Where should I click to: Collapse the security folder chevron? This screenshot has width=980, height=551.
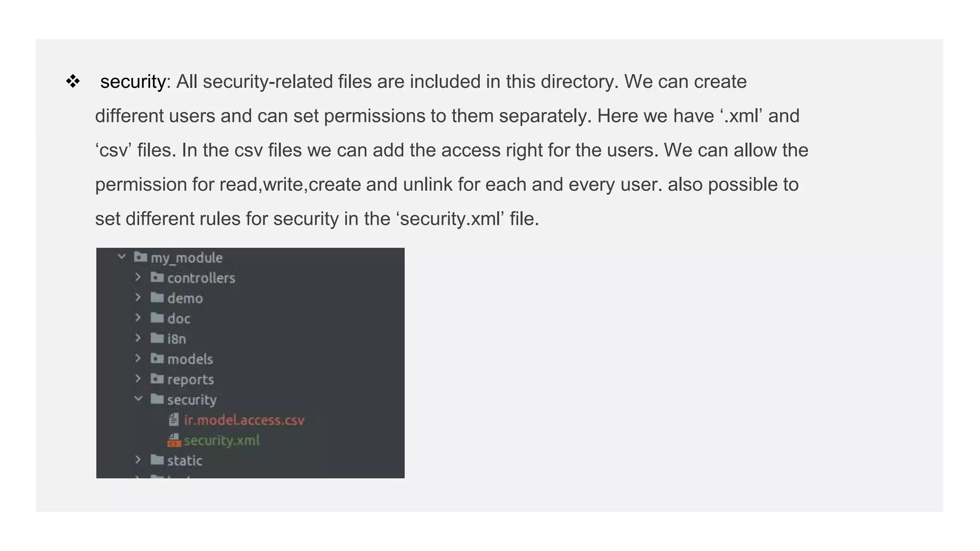[138, 398]
